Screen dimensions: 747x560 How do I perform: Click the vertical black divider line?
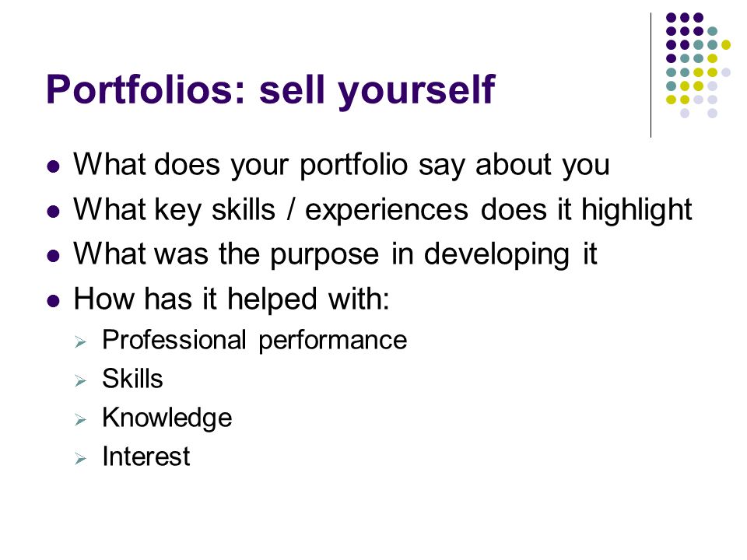tap(651, 75)
